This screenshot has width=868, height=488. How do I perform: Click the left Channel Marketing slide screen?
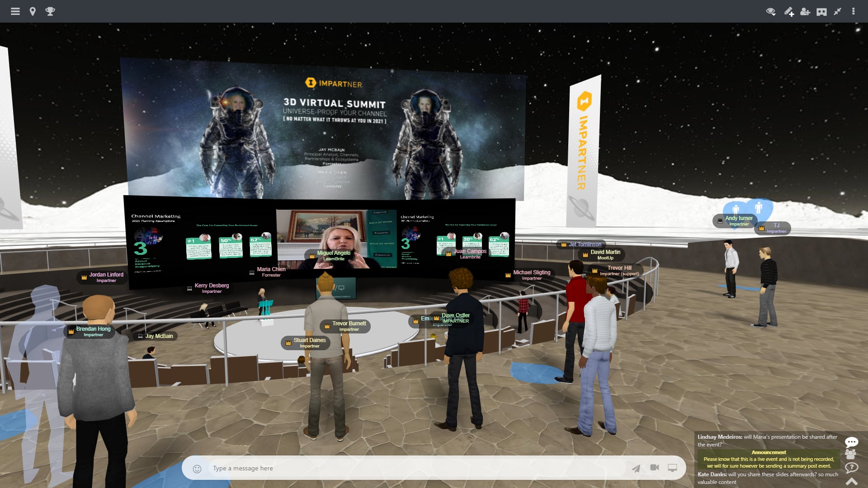[201, 242]
